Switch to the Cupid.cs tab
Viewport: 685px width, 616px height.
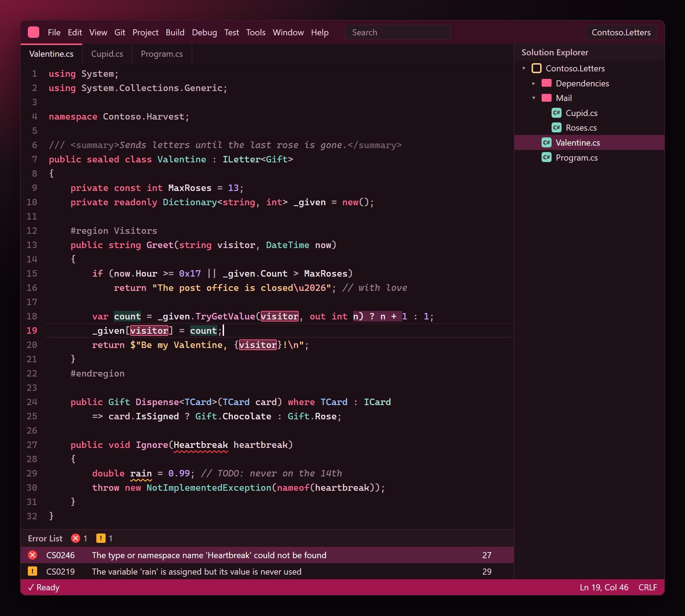click(x=107, y=54)
